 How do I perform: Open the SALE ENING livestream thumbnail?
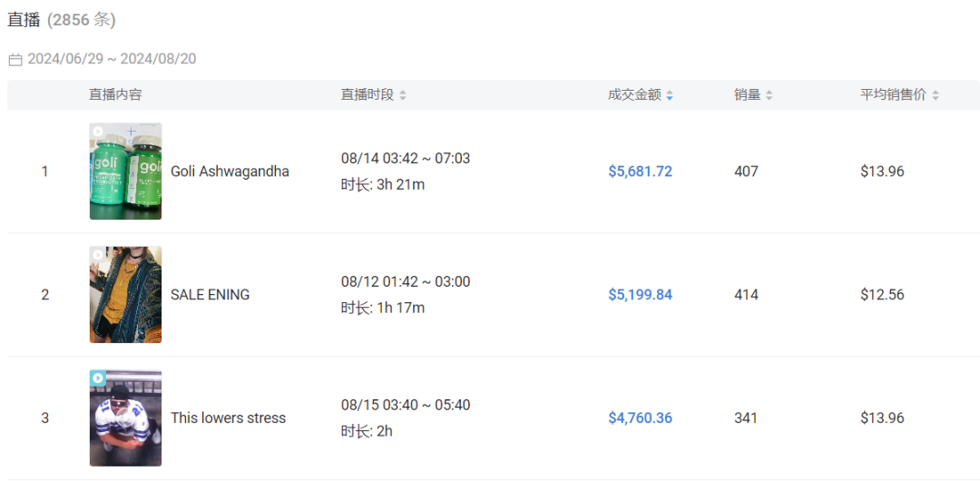pos(125,295)
